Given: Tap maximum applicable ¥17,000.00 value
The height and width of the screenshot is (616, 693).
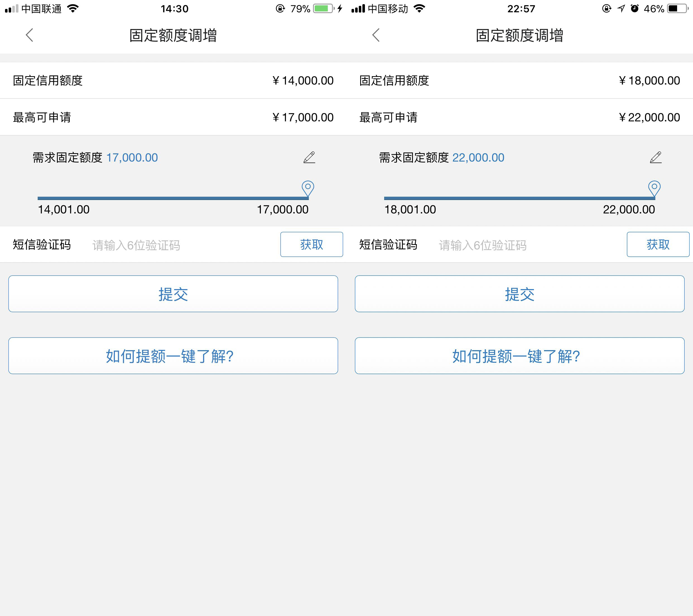Looking at the screenshot, I should (x=303, y=117).
